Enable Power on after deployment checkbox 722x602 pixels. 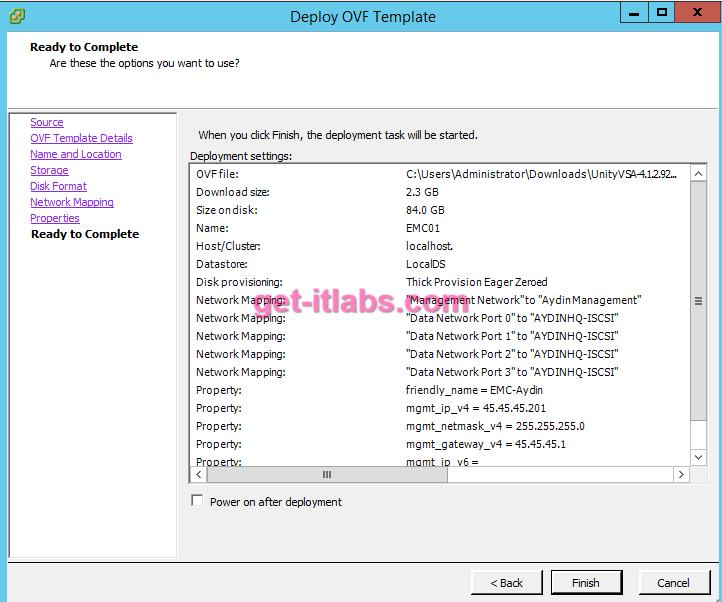[197, 501]
